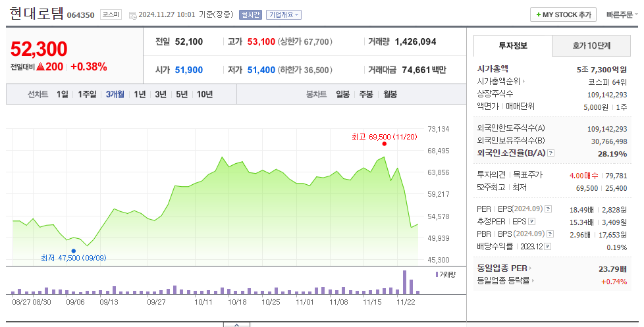The height and width of the screenshot is (327, 644).
Task: Click the 시가총액 link
Action: point(493,69)
